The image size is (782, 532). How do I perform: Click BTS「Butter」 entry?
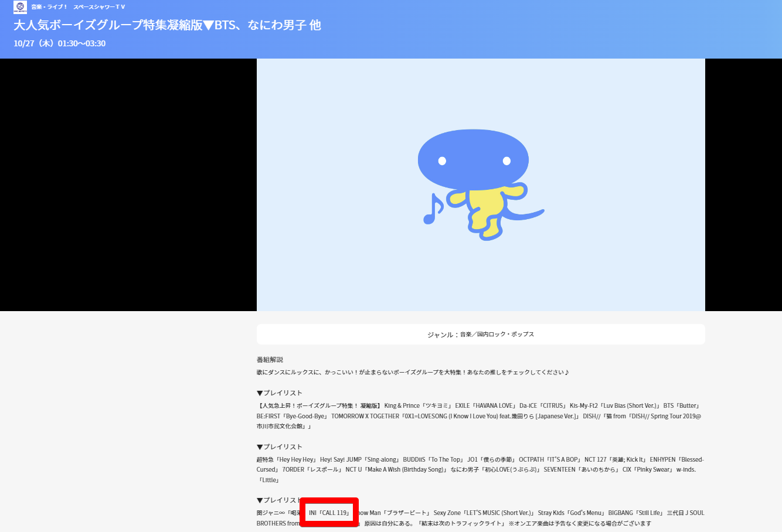(x=682, y=406)
